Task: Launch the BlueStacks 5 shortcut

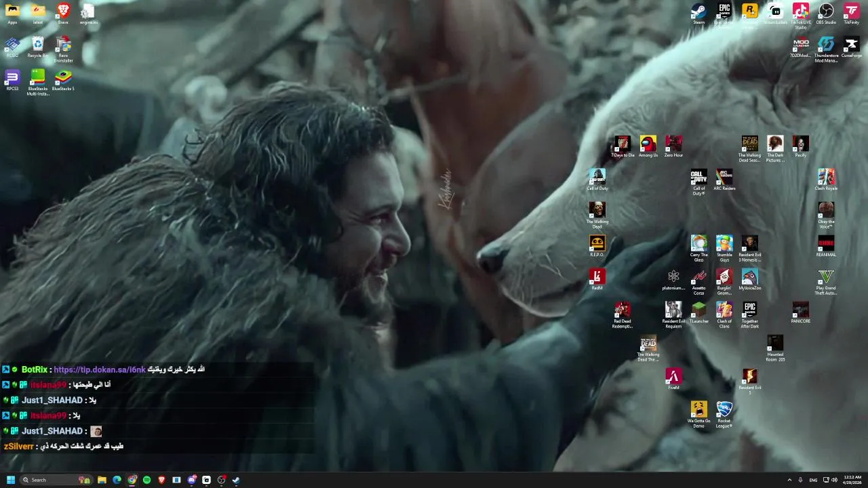Action: click(63, 80)
